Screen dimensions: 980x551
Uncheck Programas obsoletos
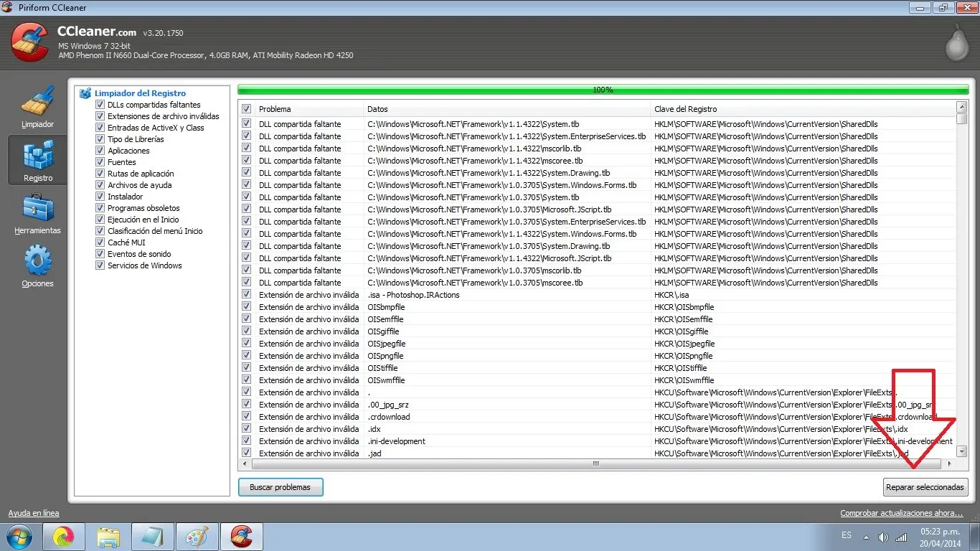[x=100, y=208]
